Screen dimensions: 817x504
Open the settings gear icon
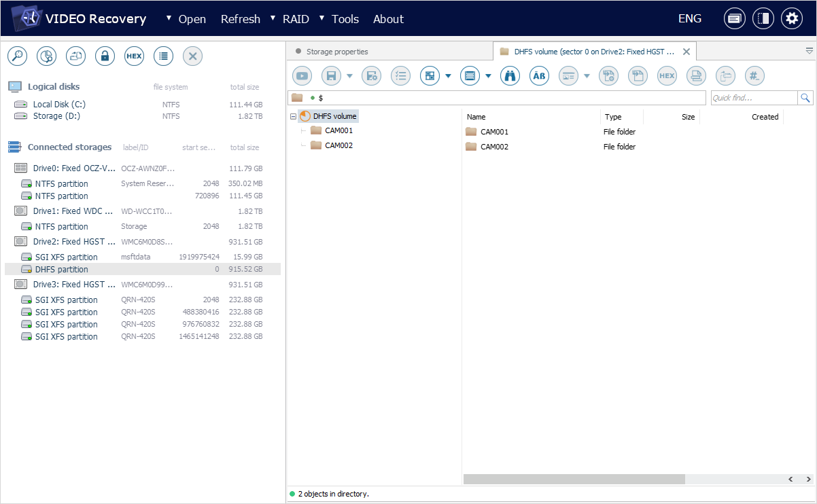tap(791, 19)
